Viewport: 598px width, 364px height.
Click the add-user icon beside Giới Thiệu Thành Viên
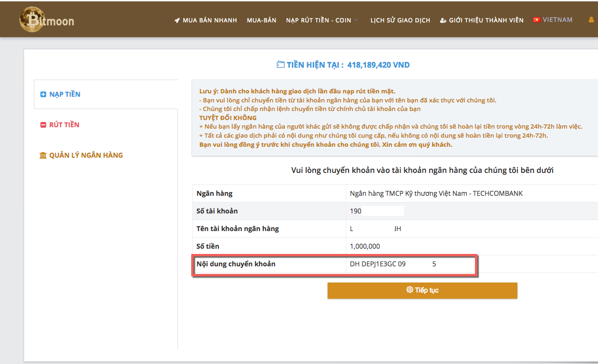click(x=443, y=20)
